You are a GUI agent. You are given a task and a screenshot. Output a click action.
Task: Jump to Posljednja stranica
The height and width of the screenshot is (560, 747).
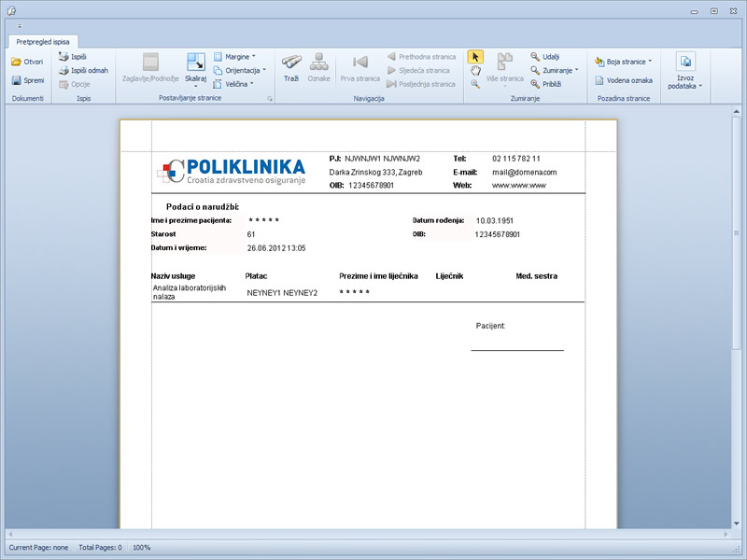(421, 84)
